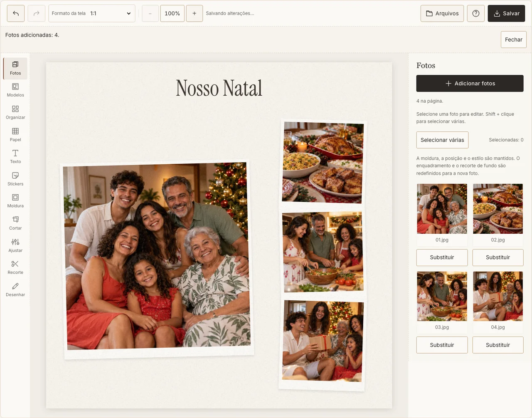Open the help question mark button
532x418 pixels.
click(476, 13)
